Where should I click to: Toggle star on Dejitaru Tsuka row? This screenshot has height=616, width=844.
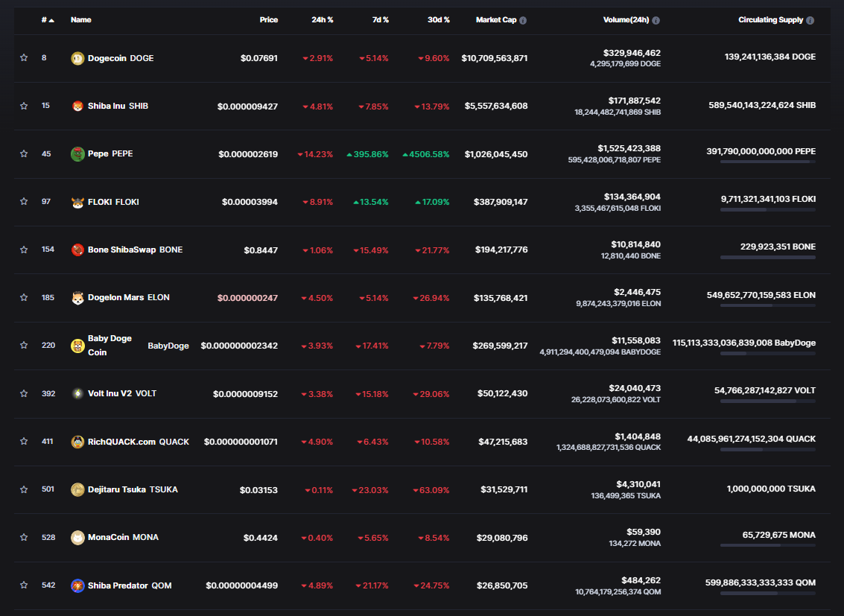coord(24,489)
